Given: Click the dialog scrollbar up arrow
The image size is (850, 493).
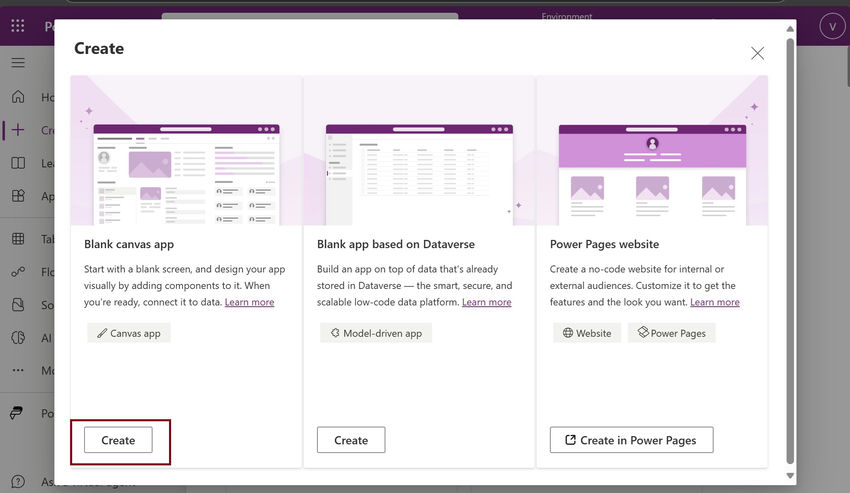Looking at the screenshot, I should coord(790,29).
